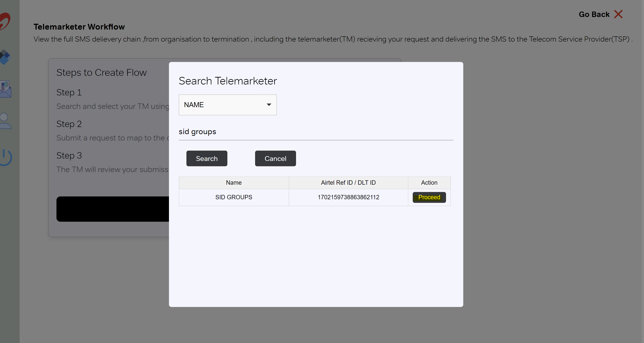Click Proceed button for SID GROUPS
644x343 pixels.
[x=429, y=197]
